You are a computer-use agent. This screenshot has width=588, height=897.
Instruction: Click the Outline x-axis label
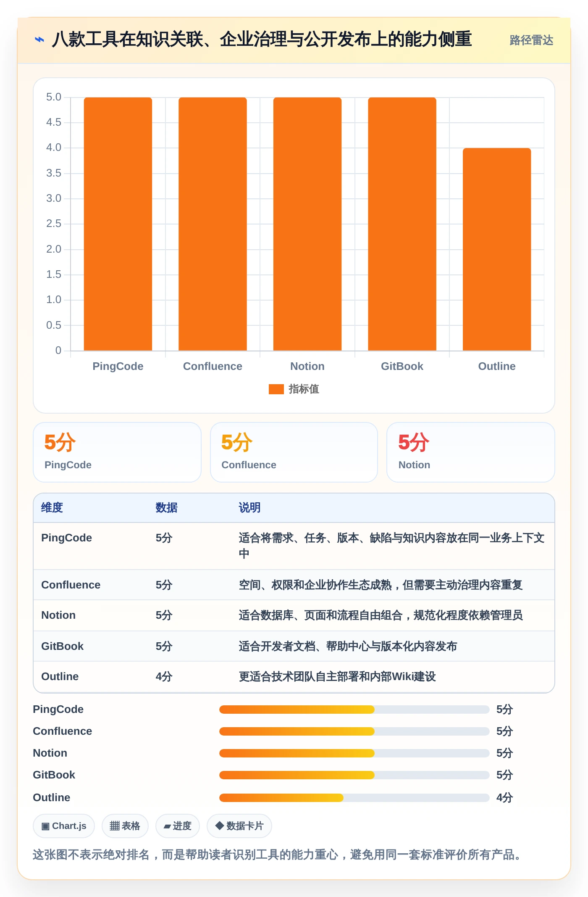coord(497,366)
